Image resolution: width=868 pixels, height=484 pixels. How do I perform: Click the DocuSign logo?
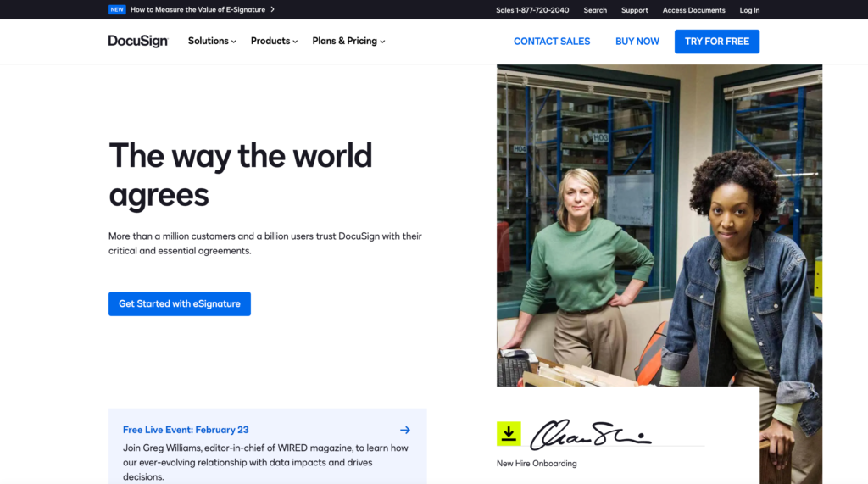pyautogui.click(x=138, y=41)
